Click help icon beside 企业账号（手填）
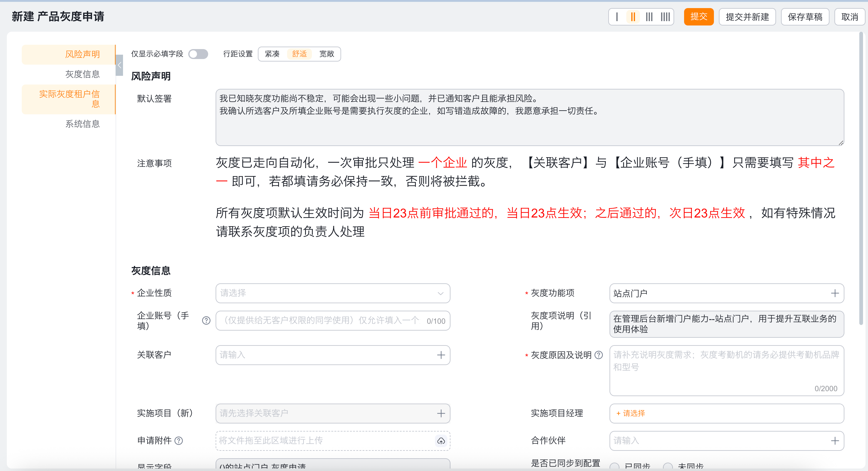 206,320
